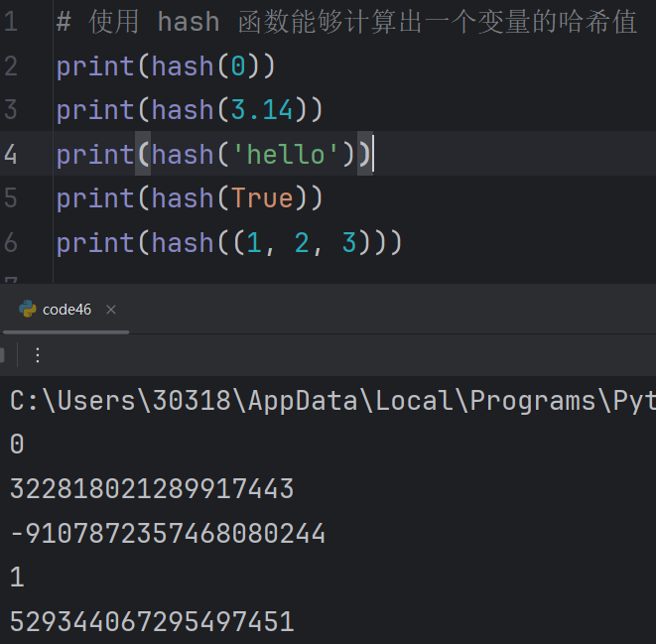Screen dimensions: 656x644
Task: Click the console output line showing 1
Action: 16,578
